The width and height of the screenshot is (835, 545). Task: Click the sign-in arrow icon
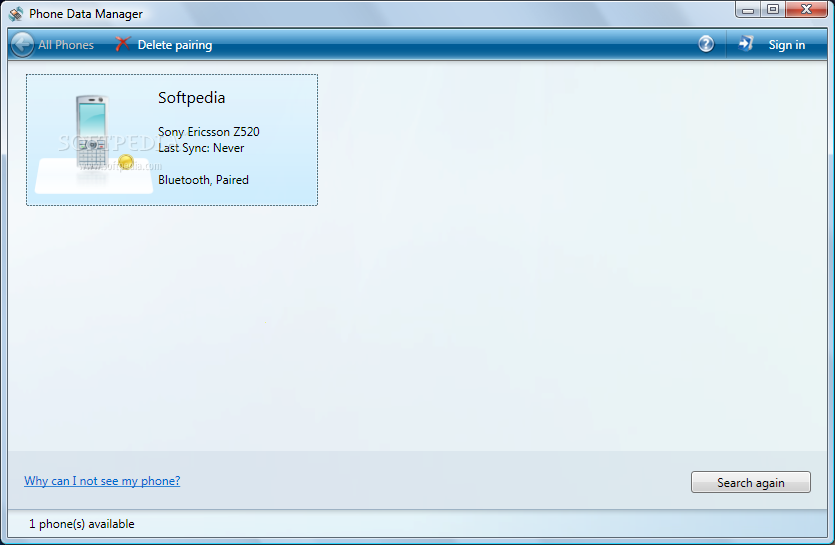746,44
